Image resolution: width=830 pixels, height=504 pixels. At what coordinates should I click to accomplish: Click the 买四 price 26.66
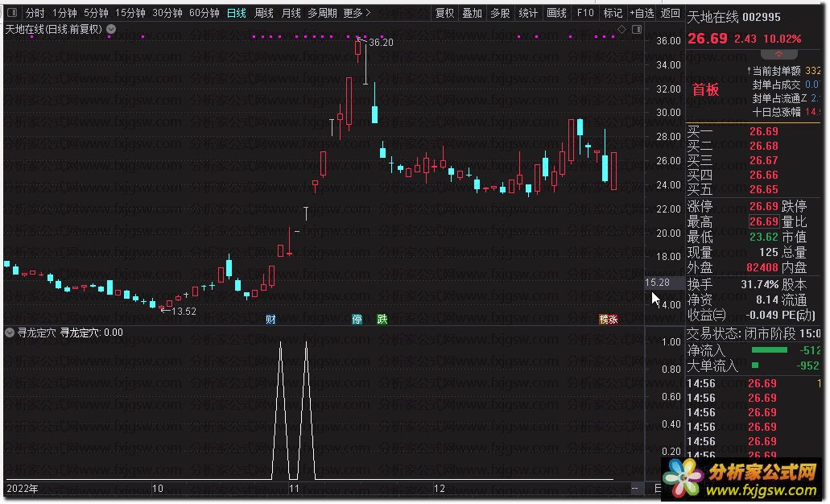coord(763,175)
